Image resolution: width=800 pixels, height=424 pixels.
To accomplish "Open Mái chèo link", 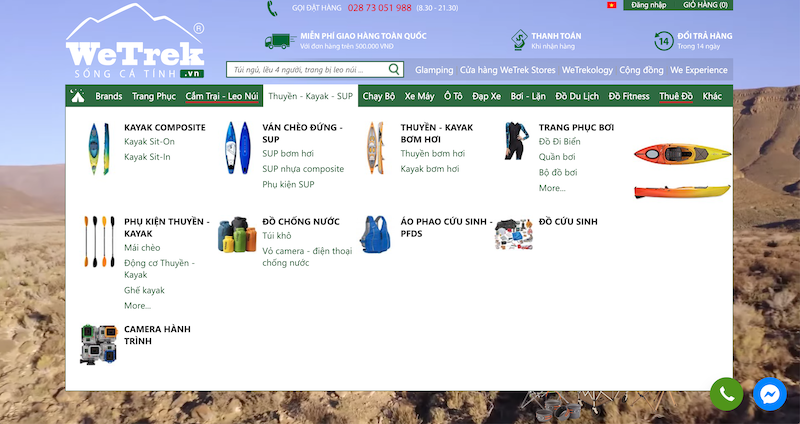I will pyautogui.click(x=142, y=248).
